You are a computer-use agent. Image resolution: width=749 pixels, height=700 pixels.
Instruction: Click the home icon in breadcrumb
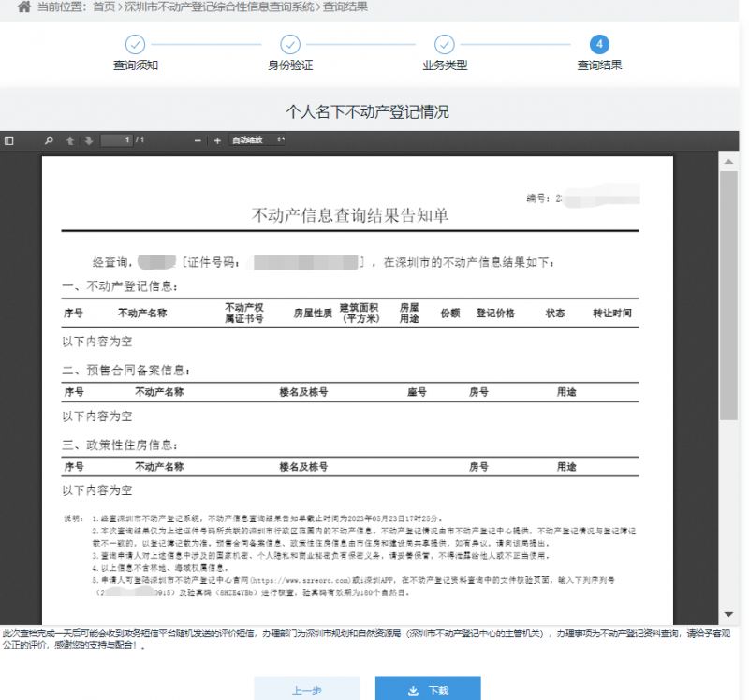(x=24, y=7)
